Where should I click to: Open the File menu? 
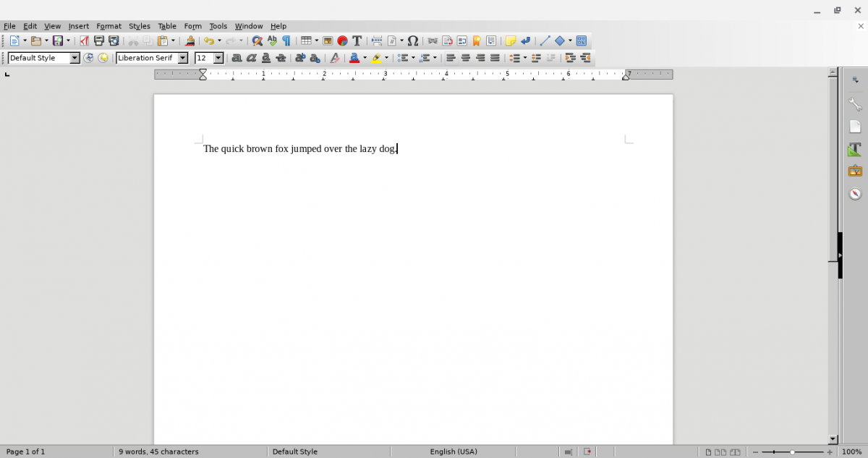[x=9, y=26]
